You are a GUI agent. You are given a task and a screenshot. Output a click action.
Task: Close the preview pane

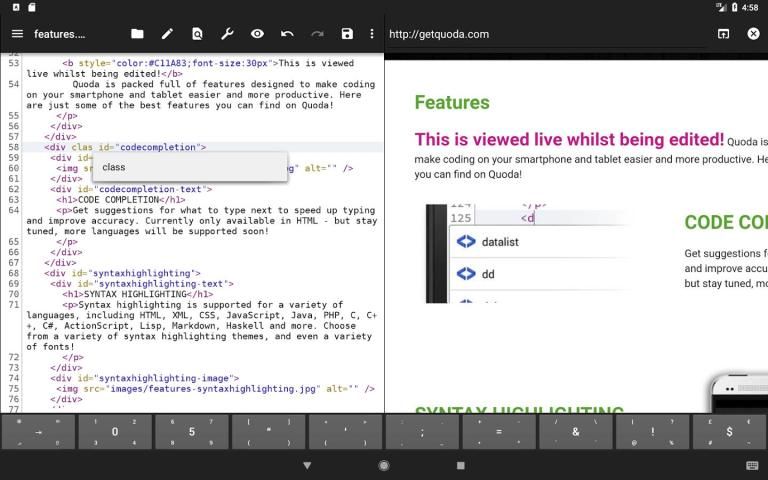pos(753,34)
